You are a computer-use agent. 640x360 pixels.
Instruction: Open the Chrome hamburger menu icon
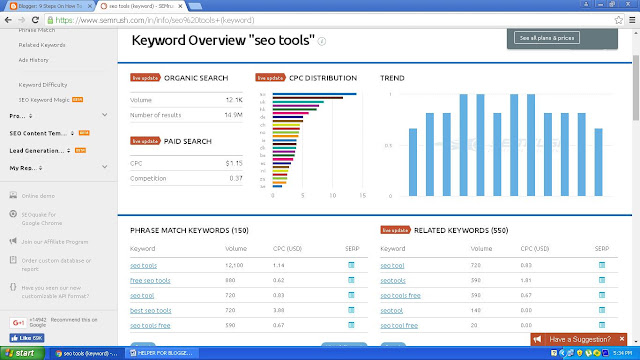coord(632,20)
